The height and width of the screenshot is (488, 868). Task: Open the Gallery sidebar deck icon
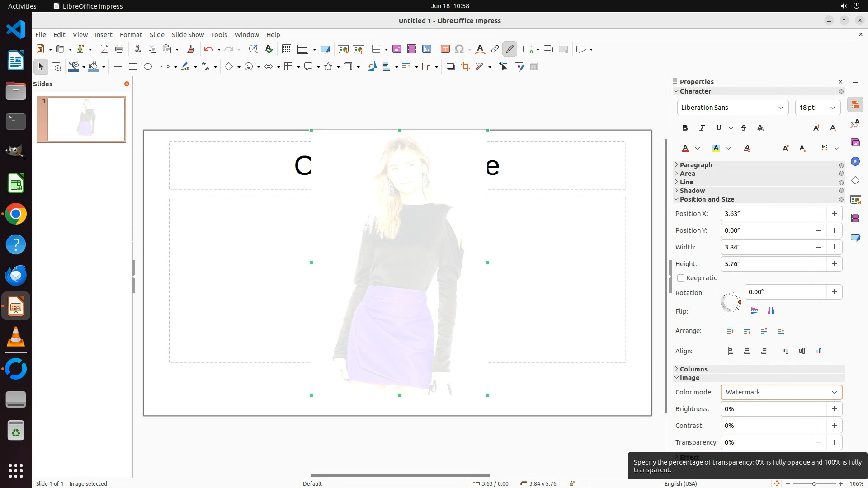point(855,143)
